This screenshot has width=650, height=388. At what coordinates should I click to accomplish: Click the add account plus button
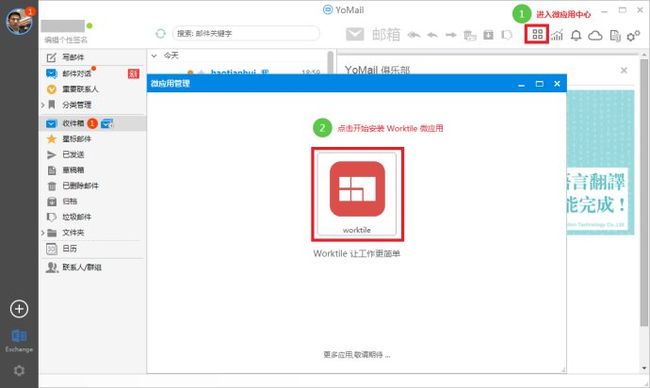click(x=19, y=309)
